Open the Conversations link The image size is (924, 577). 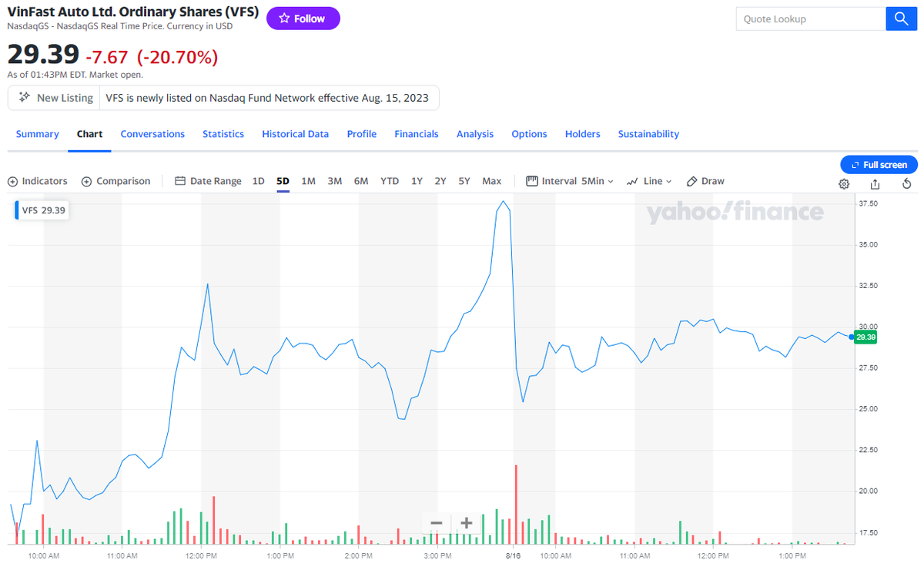(152, 133)
